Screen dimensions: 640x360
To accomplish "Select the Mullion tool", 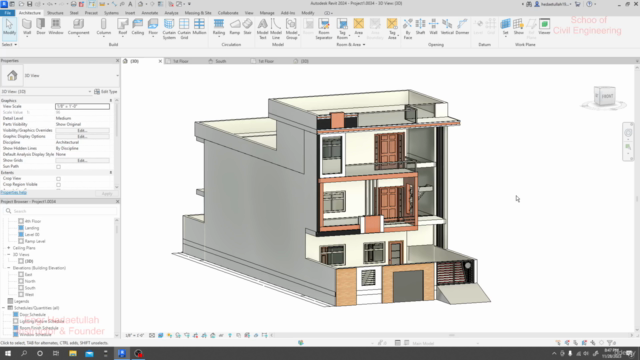I will (200, 27).
